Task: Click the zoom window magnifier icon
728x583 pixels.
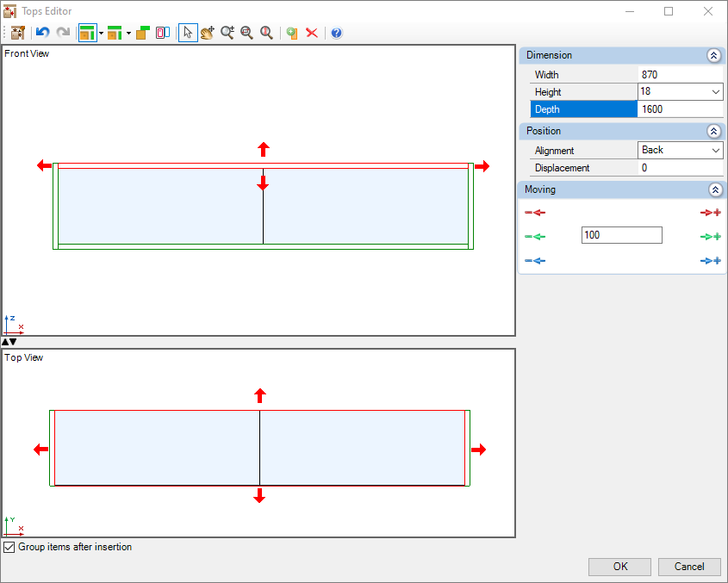Action: tap(246, 33)
